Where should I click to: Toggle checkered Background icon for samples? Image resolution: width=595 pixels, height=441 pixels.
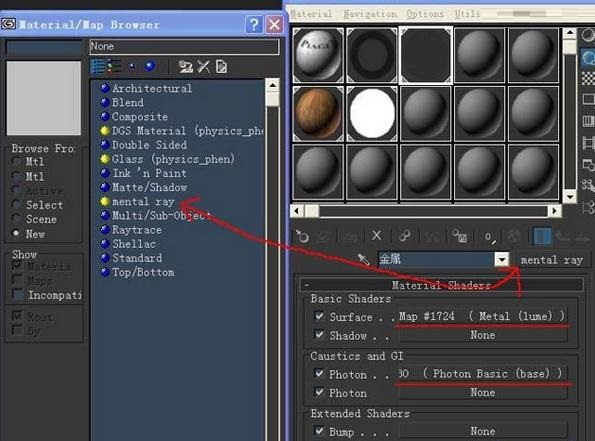588,79
